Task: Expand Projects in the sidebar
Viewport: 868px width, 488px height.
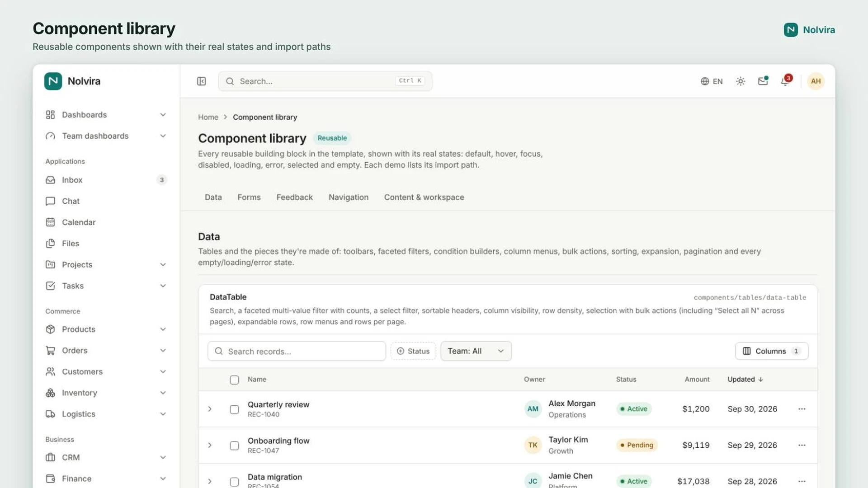Action: (106, 265)
